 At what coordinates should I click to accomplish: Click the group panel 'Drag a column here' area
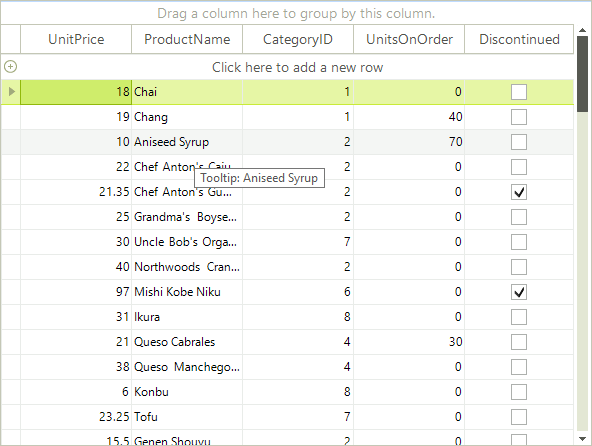pyautogui.click(x=296, y=14)
